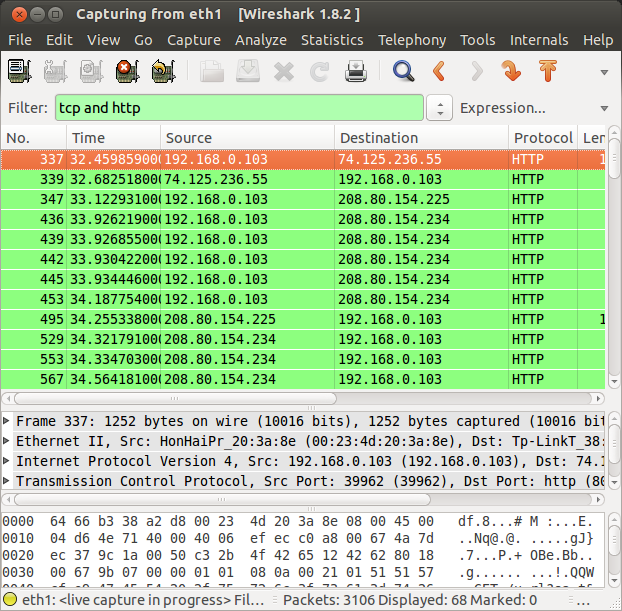Show hidden toolbar items overflow arrow
This screenshot has width=622, height=611.
[604, 72]
